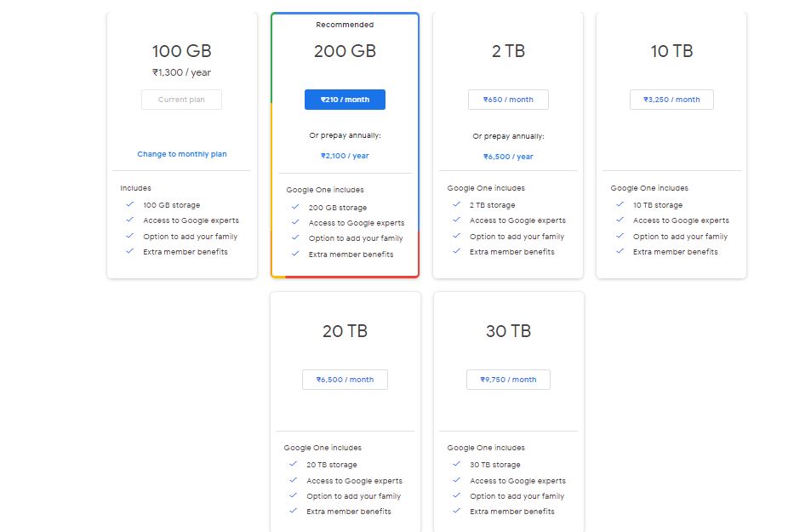The height and width of the screenshot is (532, 811).
Task: Select the "Current plan" button
Action: pos(181,99)
